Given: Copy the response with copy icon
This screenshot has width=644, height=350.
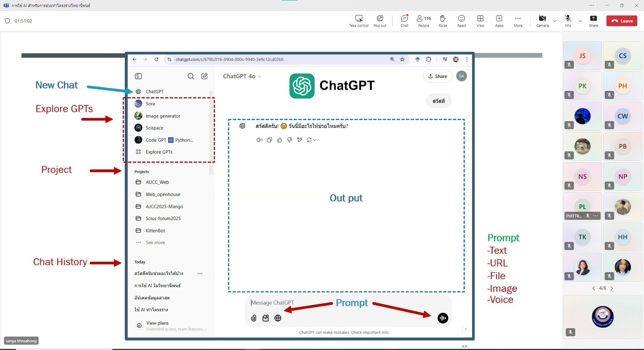Looking at the screenshot, I should click(x=269, y=140).
